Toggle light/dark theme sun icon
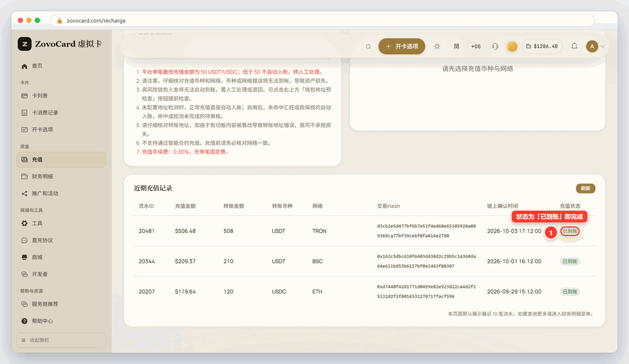The width and height of the screenshot is (629, 364). coord(437,46)
